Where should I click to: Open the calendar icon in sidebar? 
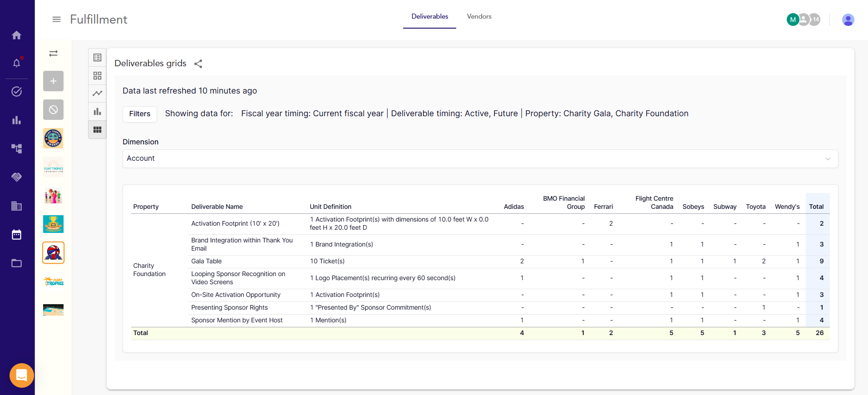[17, 235]
